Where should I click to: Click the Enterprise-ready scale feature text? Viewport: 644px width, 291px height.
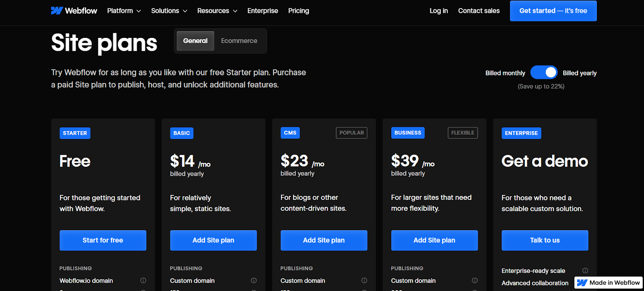(x=533, y=271)
